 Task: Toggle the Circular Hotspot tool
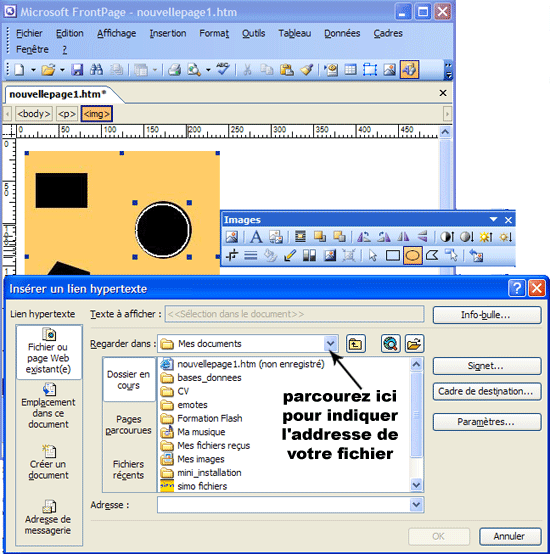tap(412, 255)
